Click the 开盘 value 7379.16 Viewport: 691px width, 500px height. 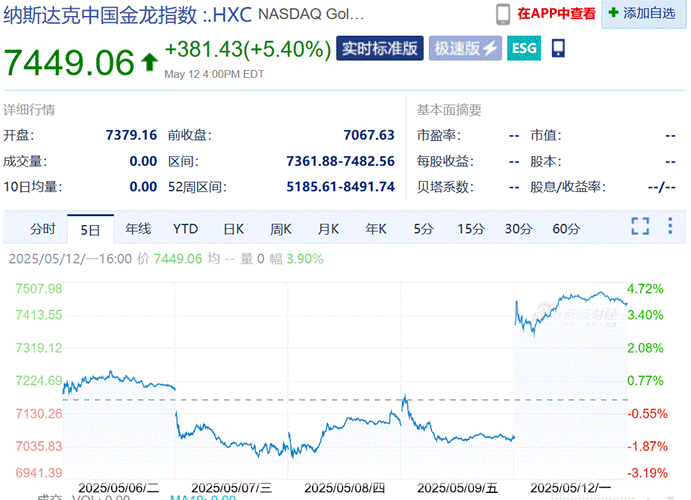131,135
